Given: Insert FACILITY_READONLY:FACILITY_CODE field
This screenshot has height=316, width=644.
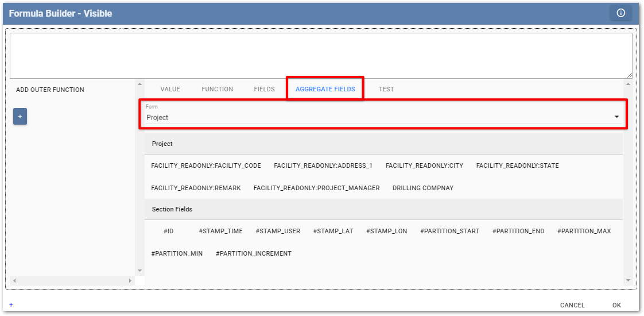Looking at the screenshot, I should (x=206, y=165).
